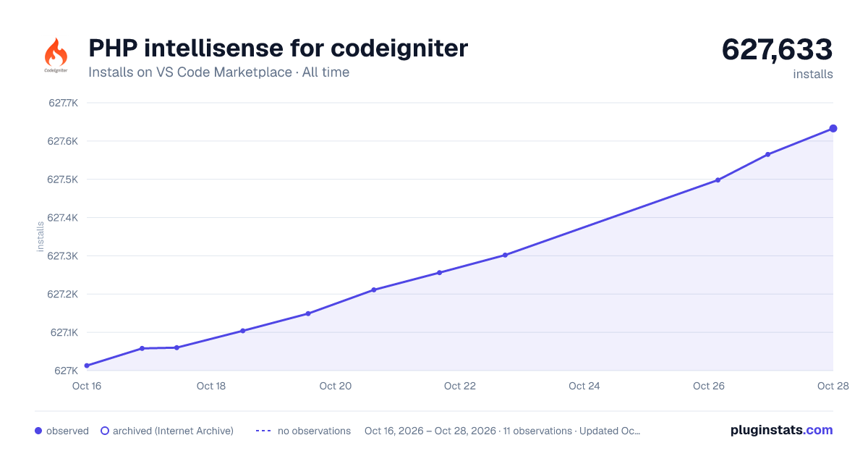Click the data point near 627.5K installs
This screenshot has width=868, height=456.
click(718, 180)
